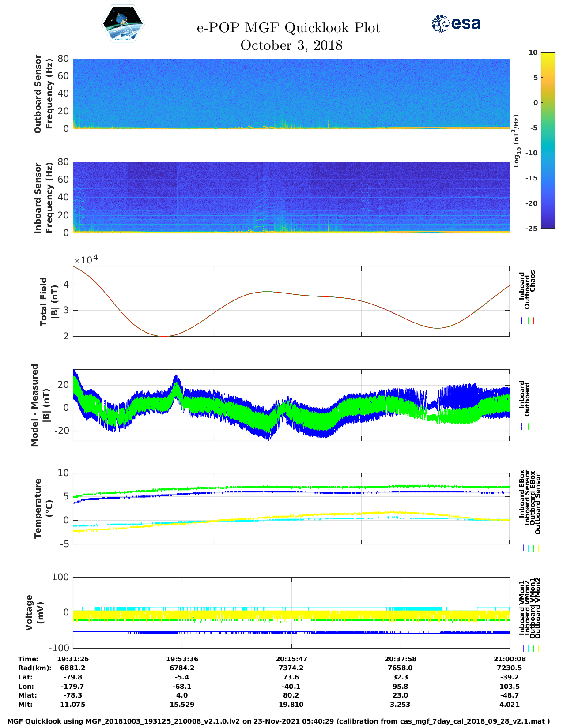
Task: Click the 20:15:47 time label
Action: coord(291,659)
